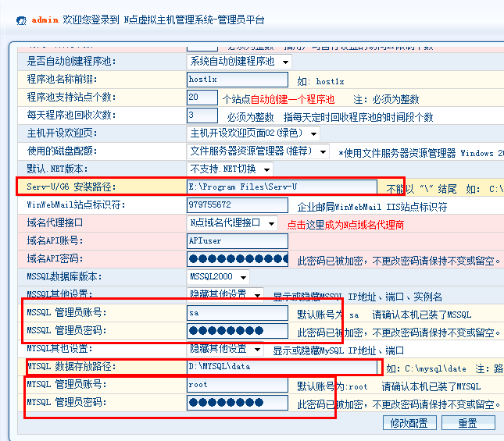504x441 pixels.
Task: Click the MYSQL 管理员密码 password field
Action: point(238,403)
